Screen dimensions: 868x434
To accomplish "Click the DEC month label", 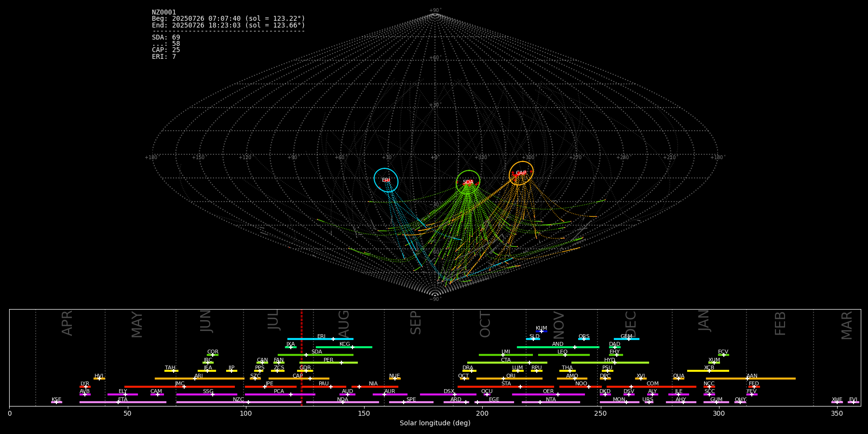I will click(x=631, y=324).
